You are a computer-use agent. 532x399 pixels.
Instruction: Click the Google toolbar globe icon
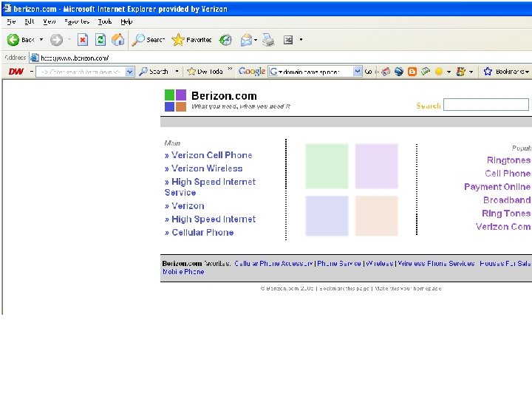coord(399,71)
